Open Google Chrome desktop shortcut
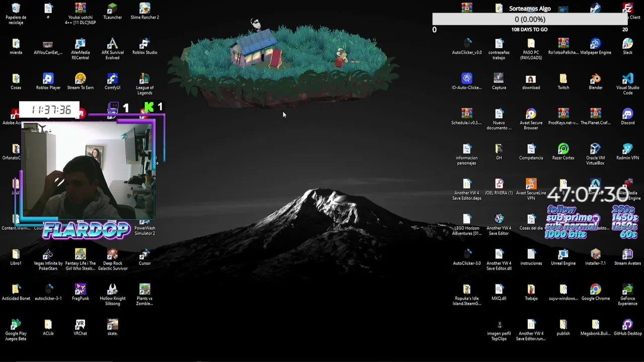644x362 pixels. click(x=595, y=290)
